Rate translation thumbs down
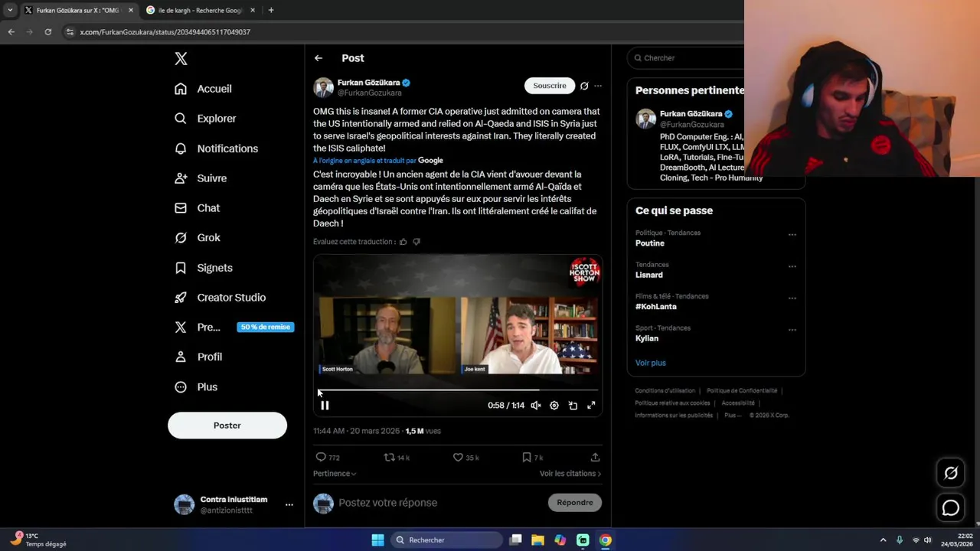Image resolution: width=980 pixels, height=551 pixels. pyautogui.click(x=416, y=242)
